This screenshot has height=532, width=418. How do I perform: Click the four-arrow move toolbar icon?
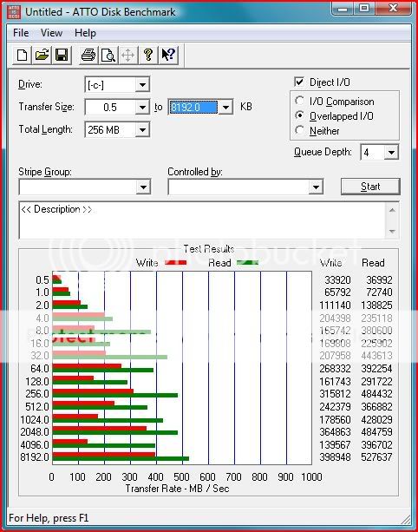(x=127, y=55)
